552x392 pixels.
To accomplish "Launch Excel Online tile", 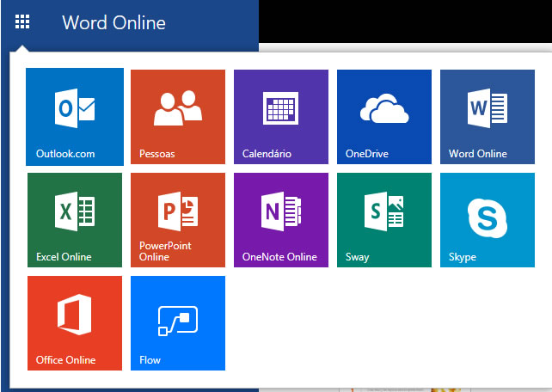I will [x=75, y=220].
